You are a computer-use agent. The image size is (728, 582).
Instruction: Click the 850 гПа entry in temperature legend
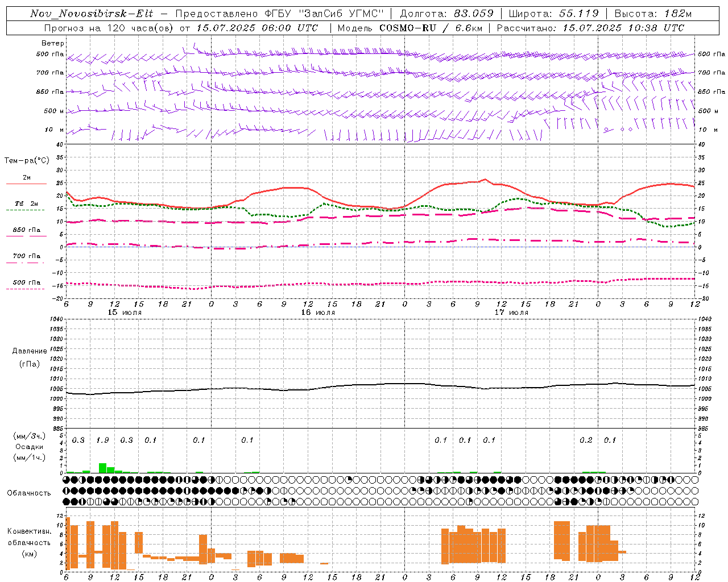click(x=26, y=230)
